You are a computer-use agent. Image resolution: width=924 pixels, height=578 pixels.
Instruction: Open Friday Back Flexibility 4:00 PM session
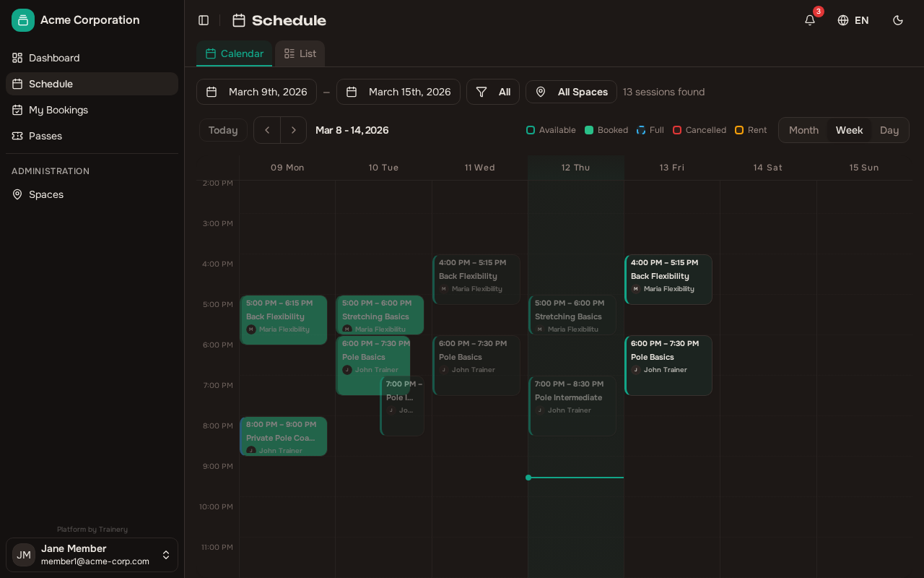[x=668, y=280]
